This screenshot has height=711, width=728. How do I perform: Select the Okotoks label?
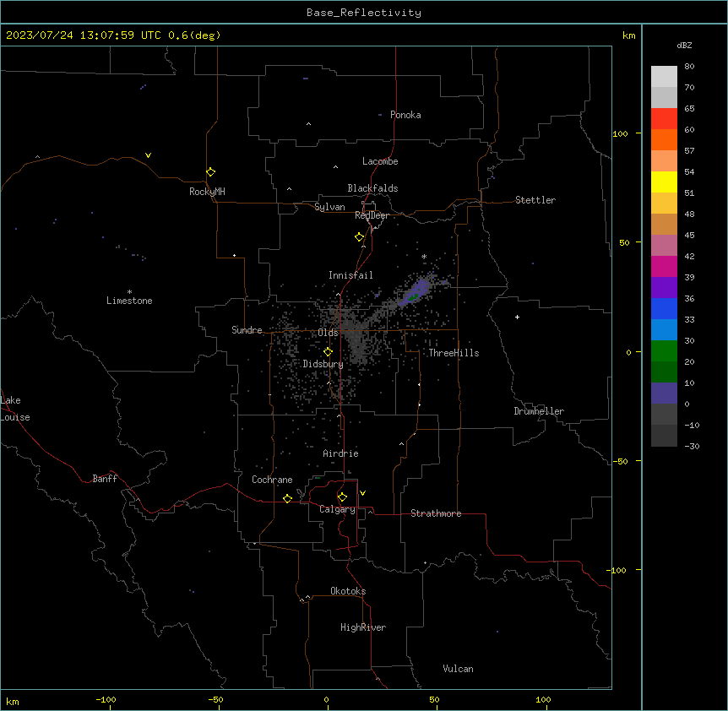[348, 591]
